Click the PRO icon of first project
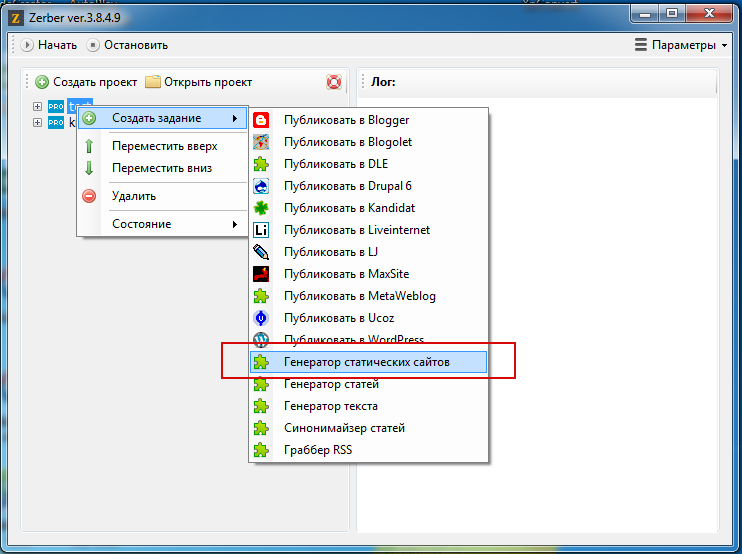This screenshot has width=742, height=554. (56, 106)
